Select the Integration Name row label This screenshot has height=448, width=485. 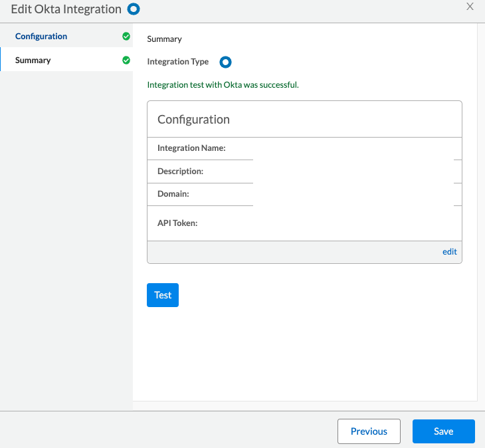click(x=191, y=148)
